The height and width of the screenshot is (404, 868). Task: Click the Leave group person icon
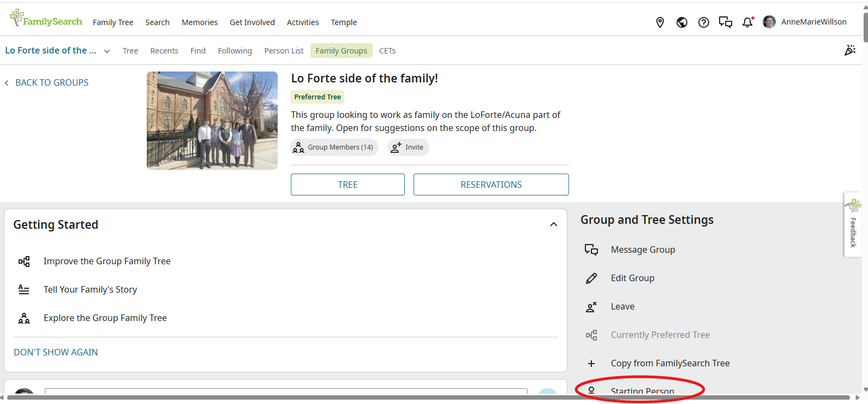(591, 307)
